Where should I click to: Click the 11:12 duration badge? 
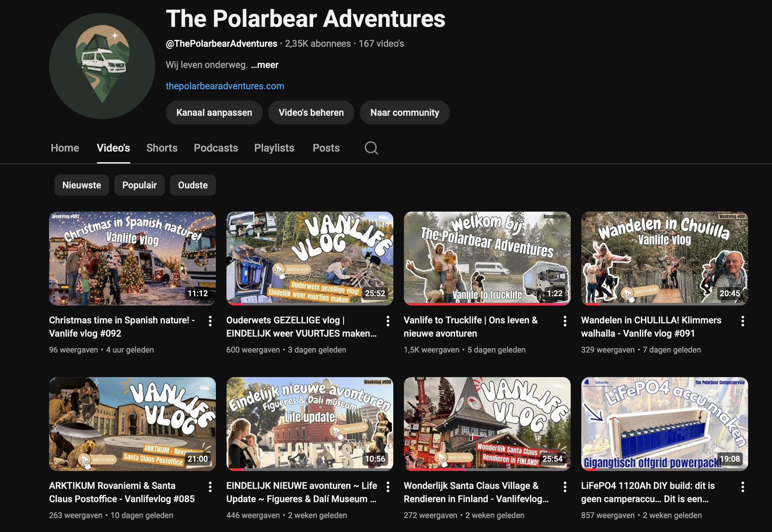tap(198, 293)
